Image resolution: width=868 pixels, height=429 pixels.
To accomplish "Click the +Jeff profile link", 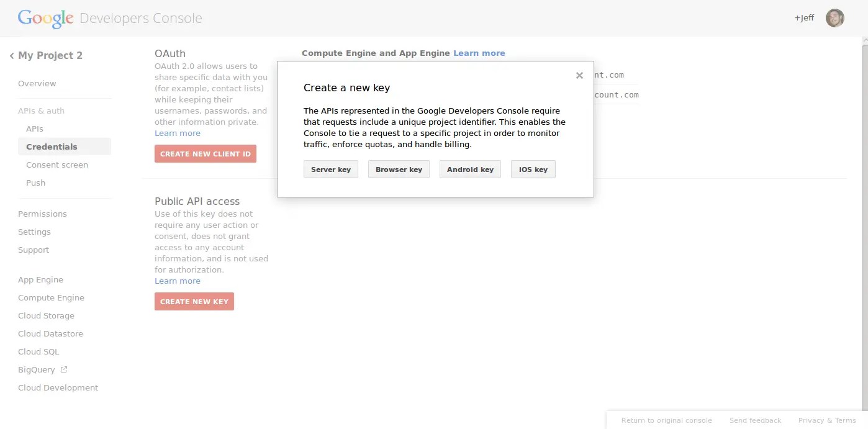I will (803, 18).
